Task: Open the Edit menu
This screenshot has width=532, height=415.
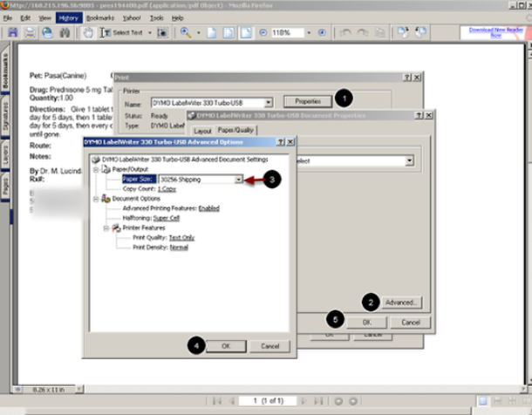Action: pos(25,18)
